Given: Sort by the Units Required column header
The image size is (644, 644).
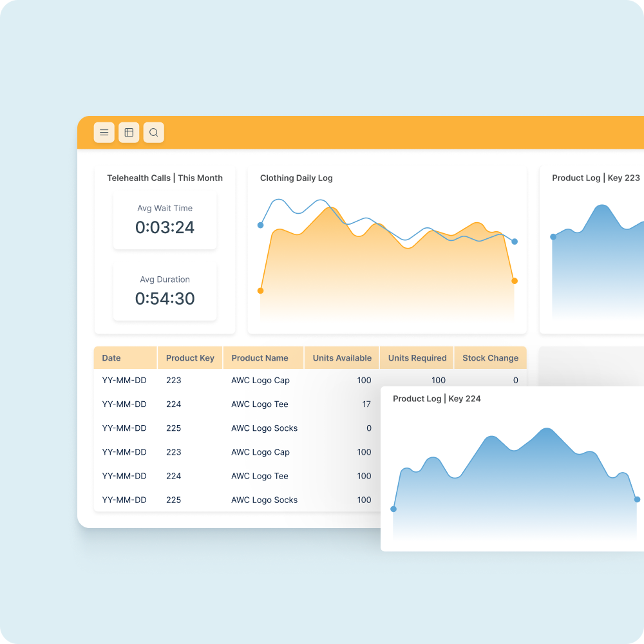Looking at the screenshot, I should [x=417, y=357].
